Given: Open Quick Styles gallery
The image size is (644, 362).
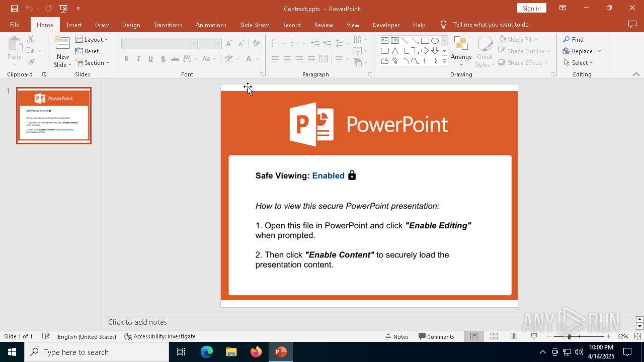Looking at the screenshot, I should 485,51.
